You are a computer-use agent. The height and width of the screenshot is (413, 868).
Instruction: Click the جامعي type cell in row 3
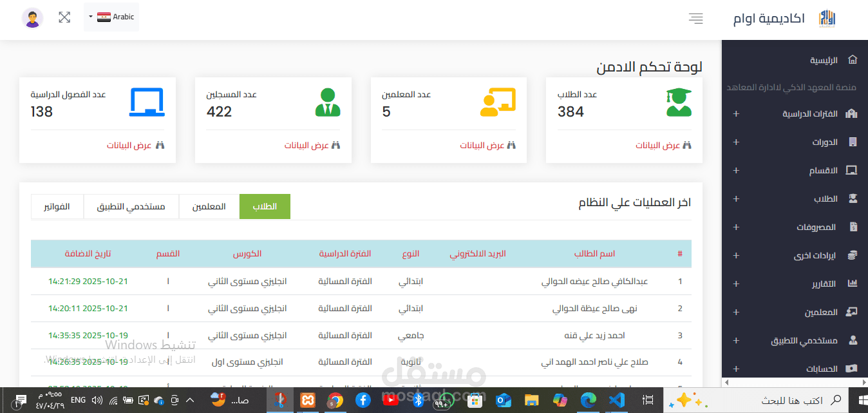[x=410, y=336]
